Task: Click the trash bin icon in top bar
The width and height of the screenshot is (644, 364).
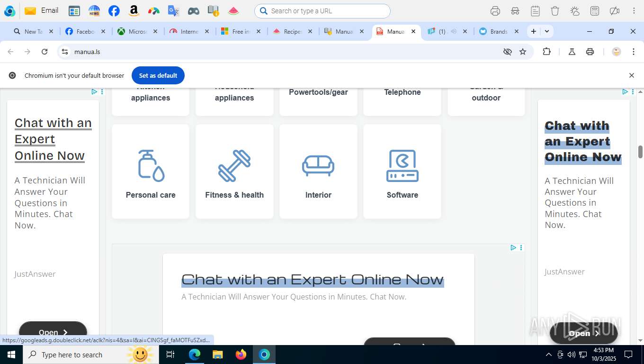Action: pyautogui.click(x=555, y=11)
